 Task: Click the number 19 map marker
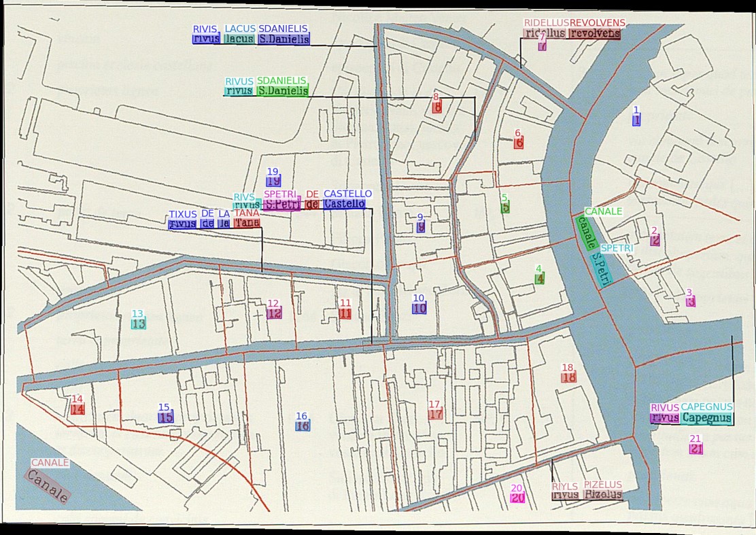click(273, 182)
